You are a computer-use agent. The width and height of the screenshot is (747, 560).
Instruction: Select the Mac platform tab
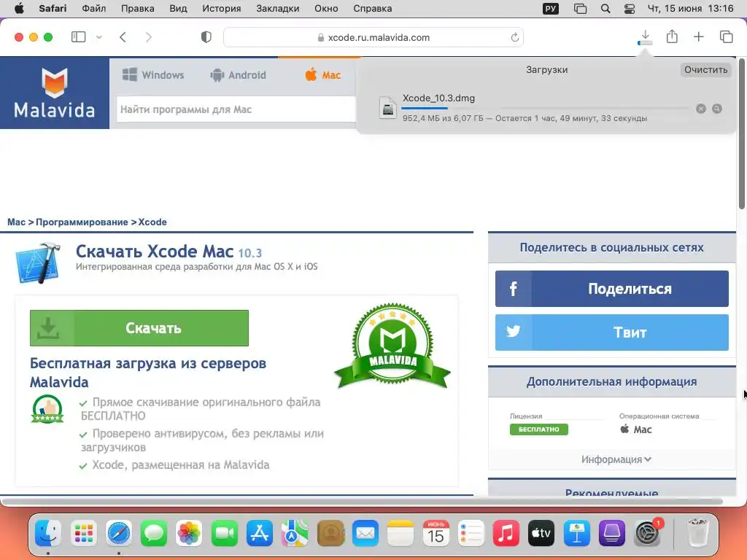click(x=323, y=75)
